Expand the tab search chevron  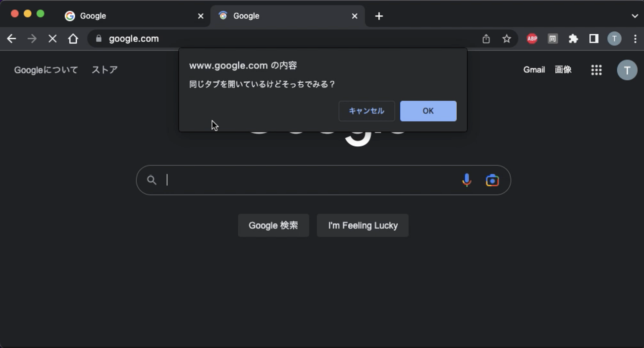[635, 16]
